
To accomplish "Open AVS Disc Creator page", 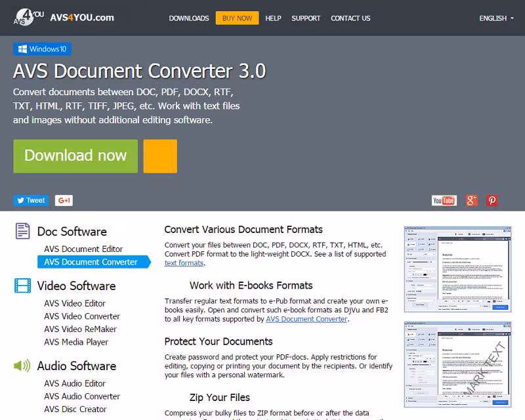I will [75, 409].
